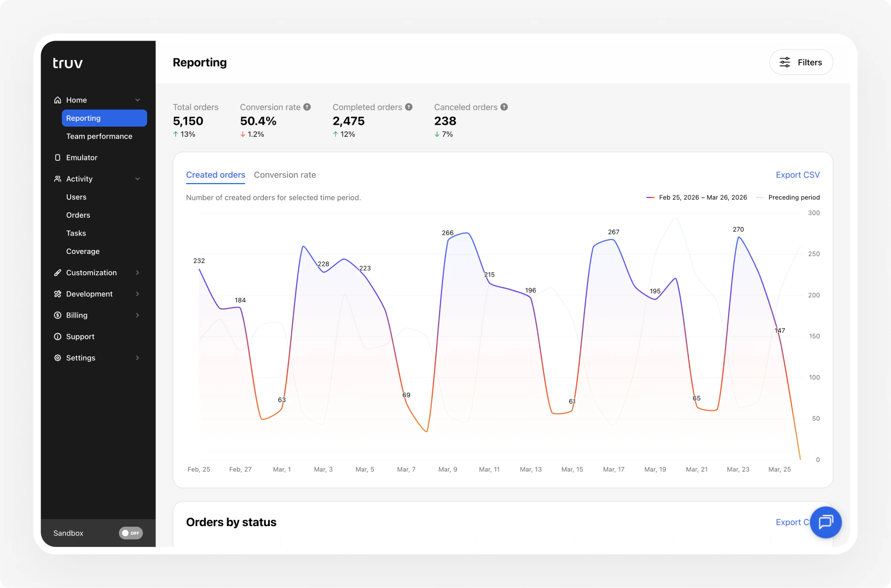Open the Filters panel

click(801, 62)
